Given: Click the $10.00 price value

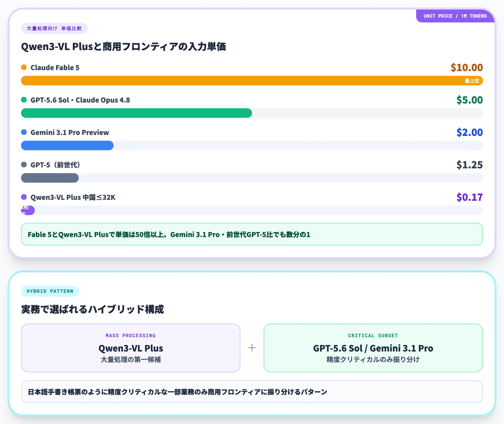Looking at the screenshot, I should pos(467,67).
